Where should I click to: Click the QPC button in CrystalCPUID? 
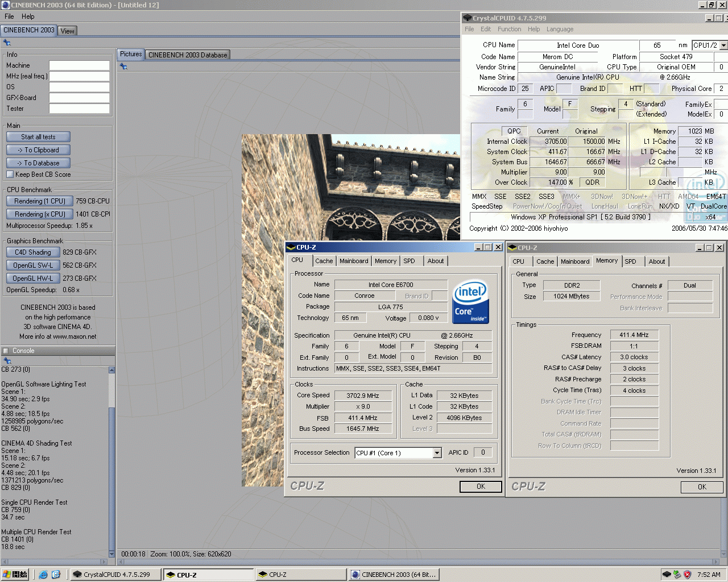[514, 131]
